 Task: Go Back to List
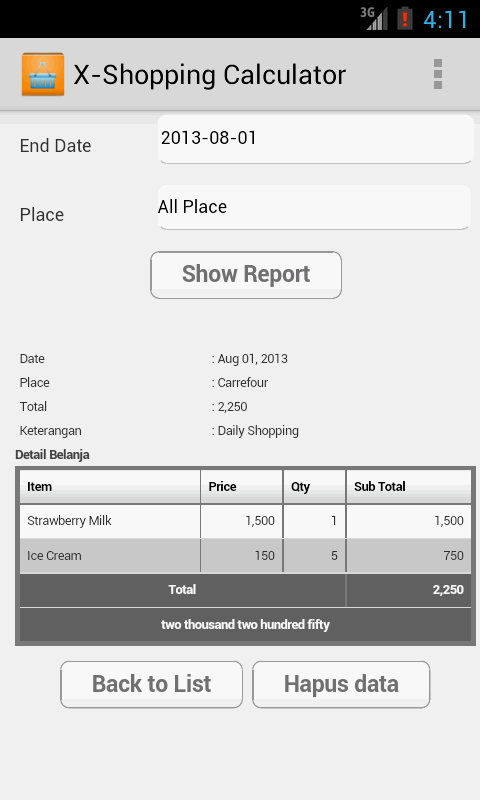[151, 684]
